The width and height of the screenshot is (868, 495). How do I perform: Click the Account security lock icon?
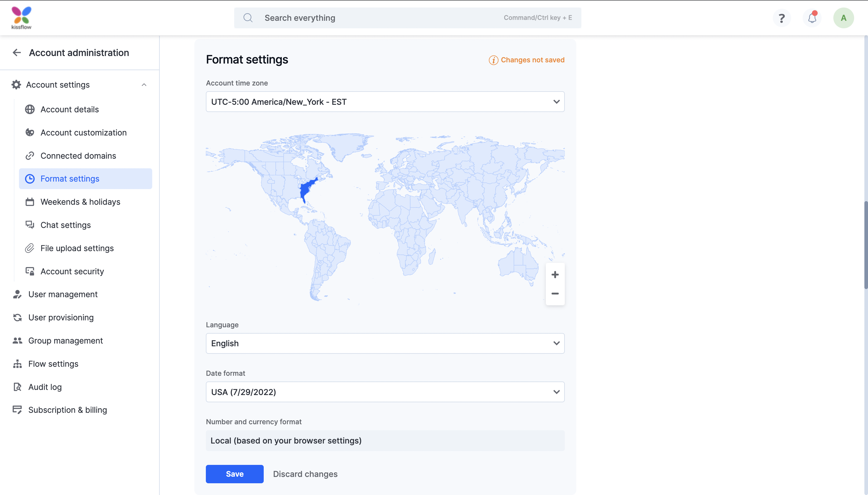(x=30, y=271)
